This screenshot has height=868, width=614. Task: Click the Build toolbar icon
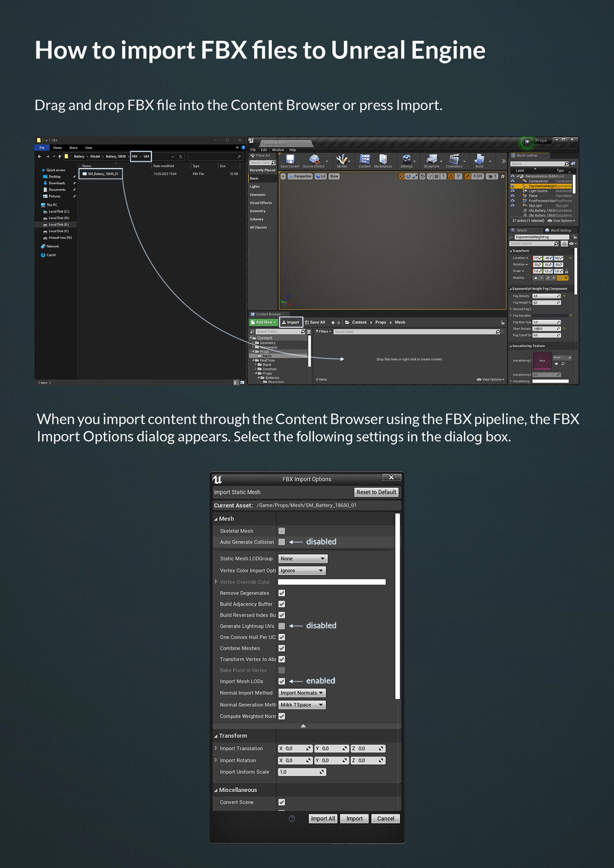tap(479, 161)
